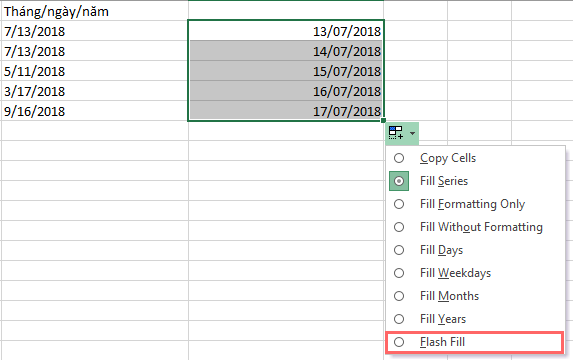Select the cell containing 5/11/2018
Screen dimensions: 573x360
[x=95, y=71]
